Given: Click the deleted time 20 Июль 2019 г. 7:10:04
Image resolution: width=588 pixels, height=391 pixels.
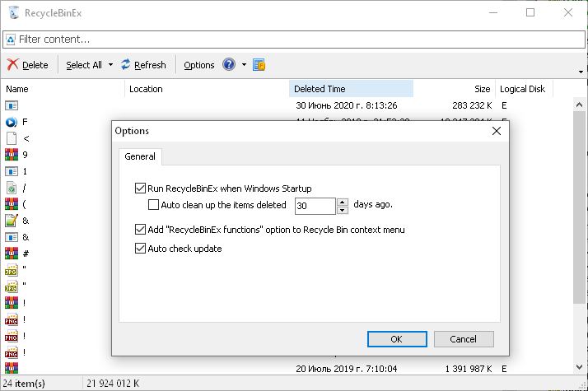Looking at the screenshot, I should [x=346, y=369].
